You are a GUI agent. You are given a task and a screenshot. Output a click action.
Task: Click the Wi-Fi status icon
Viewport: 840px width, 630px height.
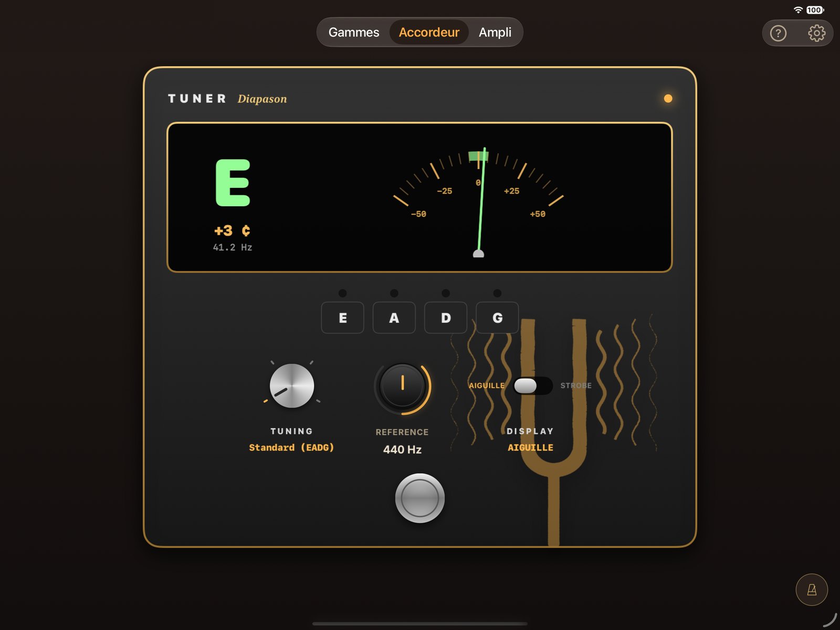798,10
